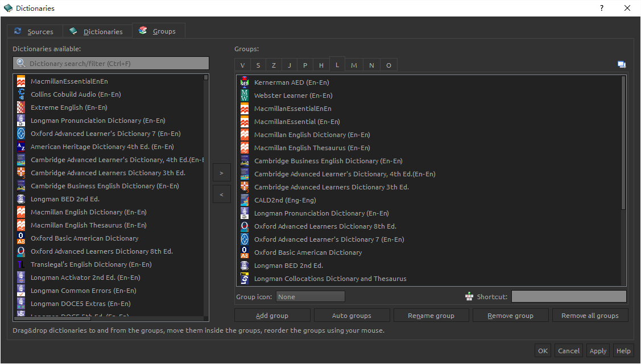Image resolution: width=641 pixels, height=364 pixels.
Task: Click Longman Pronunciation Dictionary icon in available list
Action: [x=21, y=121]
